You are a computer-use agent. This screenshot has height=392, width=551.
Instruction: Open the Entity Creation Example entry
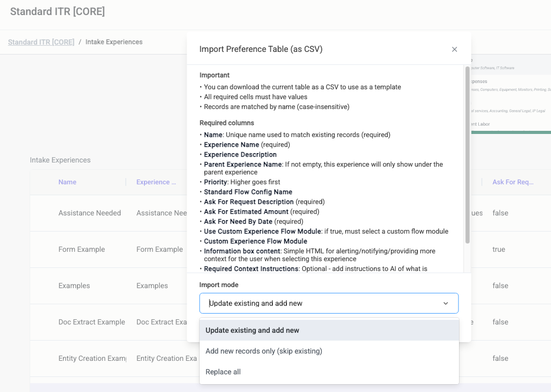[x=93, y=358]
